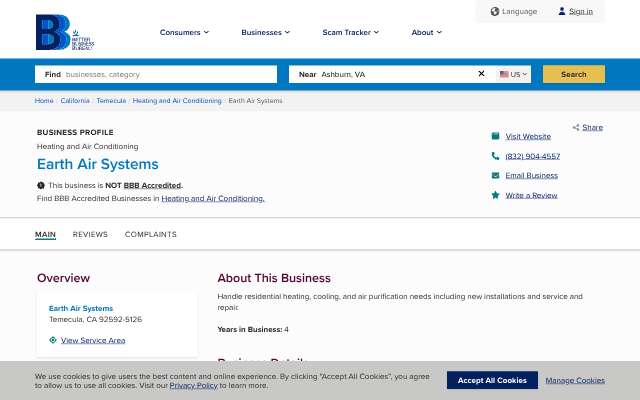Click the Earth Air Systems heading
Image resolution: width=640 pixels, height=400 pixels.
98,164
